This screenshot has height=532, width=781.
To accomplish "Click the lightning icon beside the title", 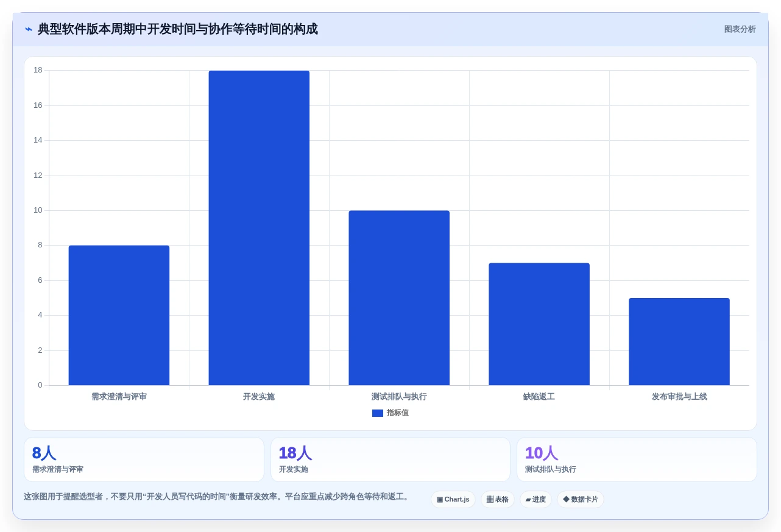I will pyautogui.click(x=29, y=29).
